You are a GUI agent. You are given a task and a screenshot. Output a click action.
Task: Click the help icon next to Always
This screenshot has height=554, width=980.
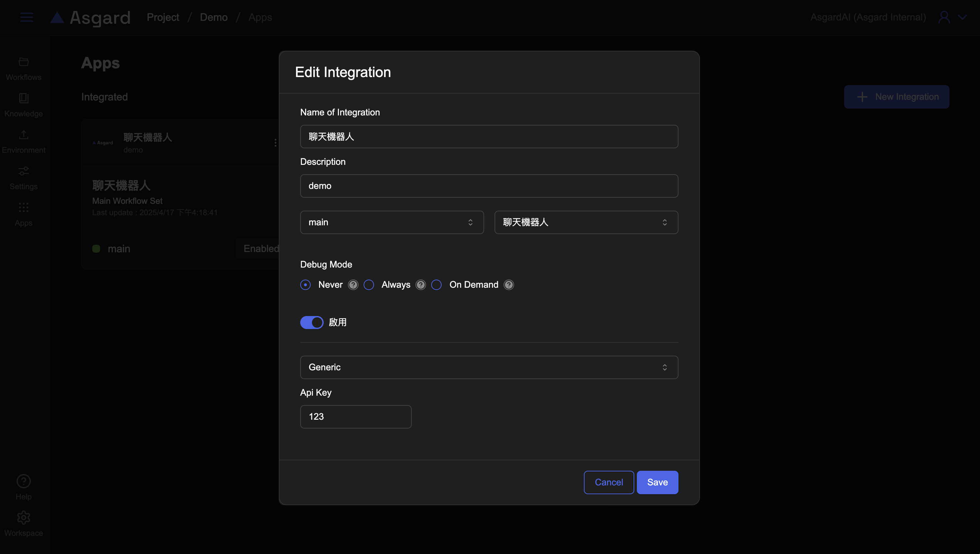[x=420, y=285]
